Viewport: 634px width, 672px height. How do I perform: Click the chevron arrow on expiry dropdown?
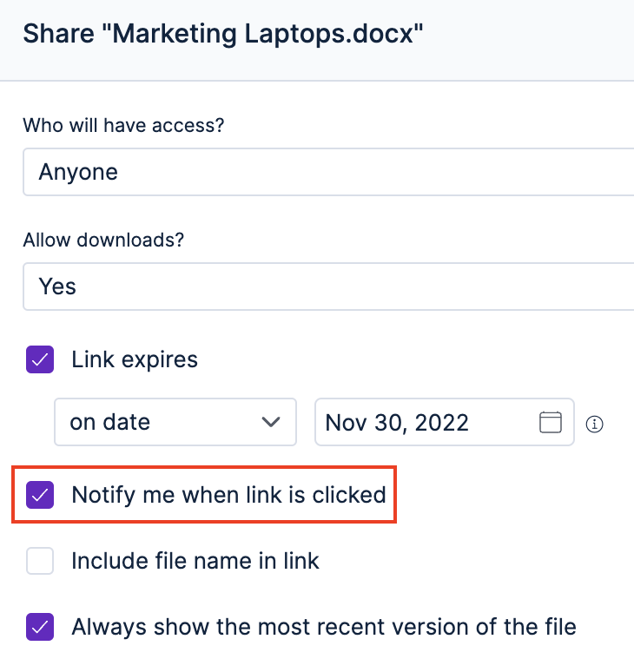tap(270, 423)
